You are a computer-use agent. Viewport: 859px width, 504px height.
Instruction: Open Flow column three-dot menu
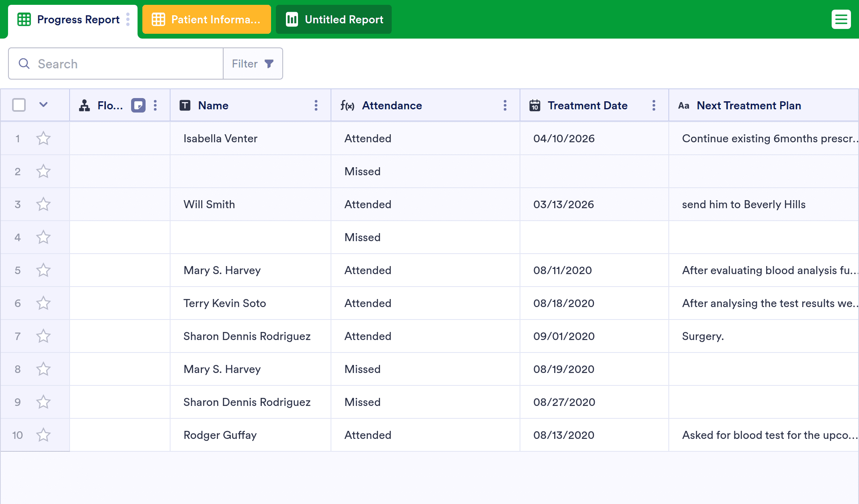[155, 106]
